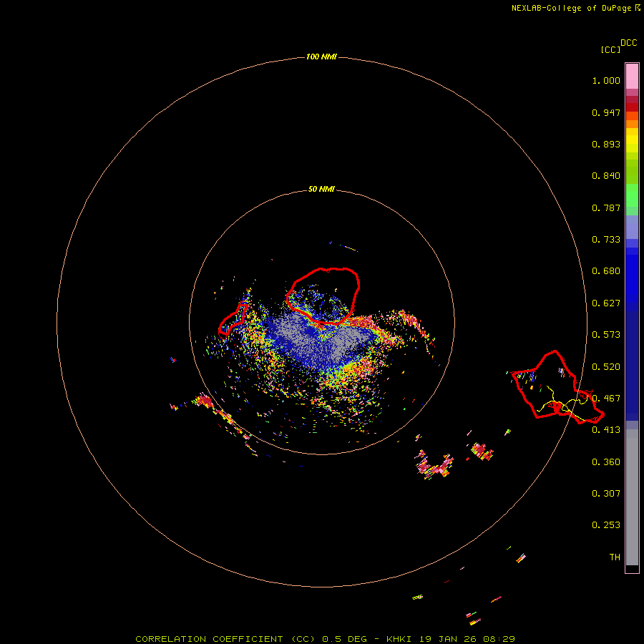Click the NEXLAB-College of DuPage label

[x=571, y=8]
